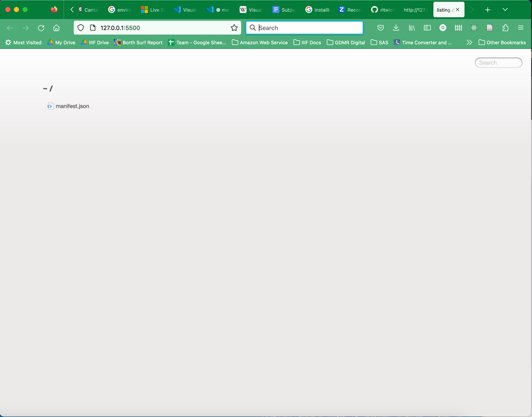Open the Downloads arrow icon
532x417 pixels.
[396, 28]
